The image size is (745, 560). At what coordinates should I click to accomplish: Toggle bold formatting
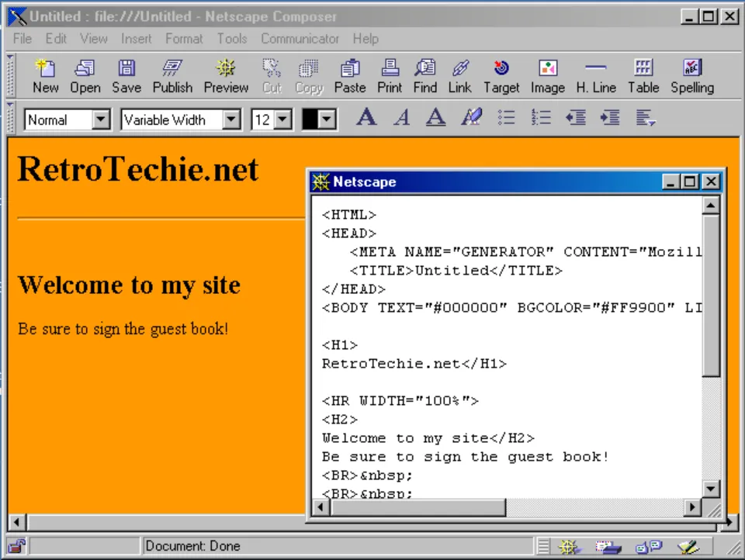pyautogui.click(x=366, y=117)
